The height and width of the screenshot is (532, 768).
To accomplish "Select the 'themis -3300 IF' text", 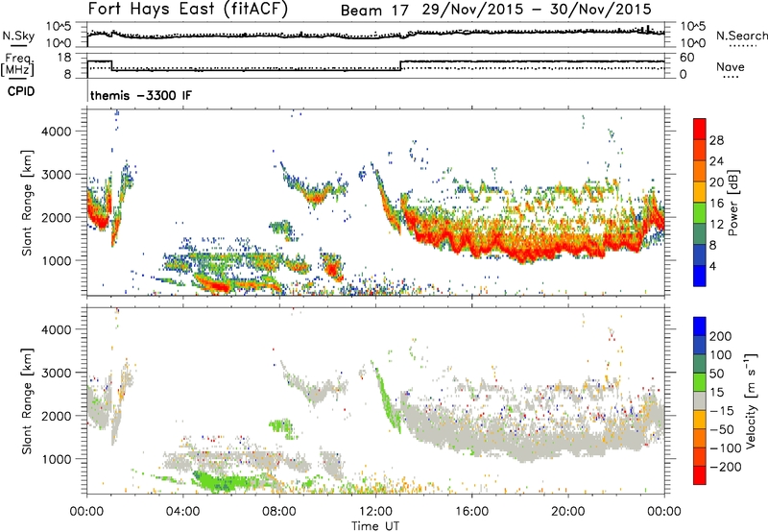I will point(141,95).
